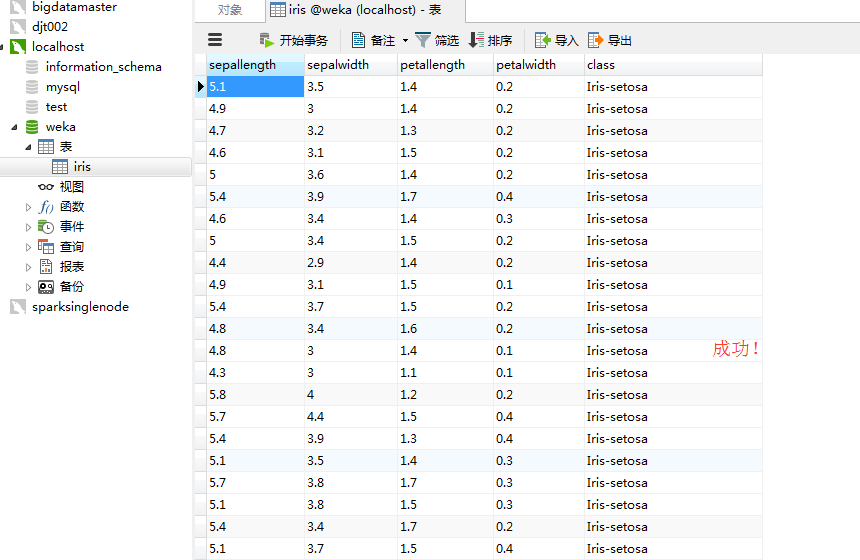This screenshot has width=860, height=560.
Task: Select sepalwidth cell 3.2
Action: 351,131
